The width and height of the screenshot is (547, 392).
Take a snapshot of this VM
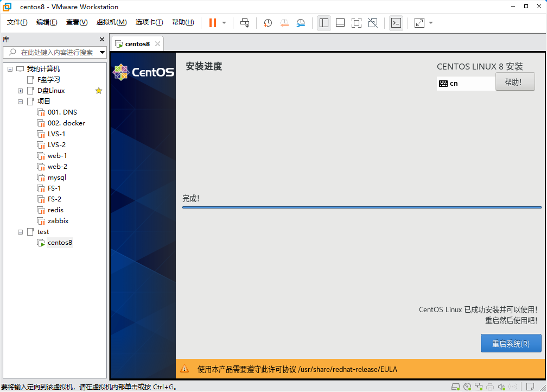(268, 23)
